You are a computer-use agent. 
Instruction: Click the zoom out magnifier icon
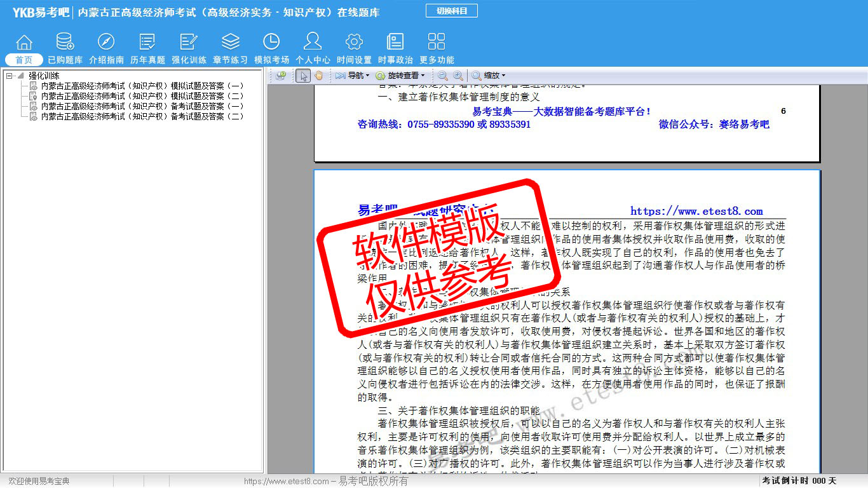tap(443, 76)
